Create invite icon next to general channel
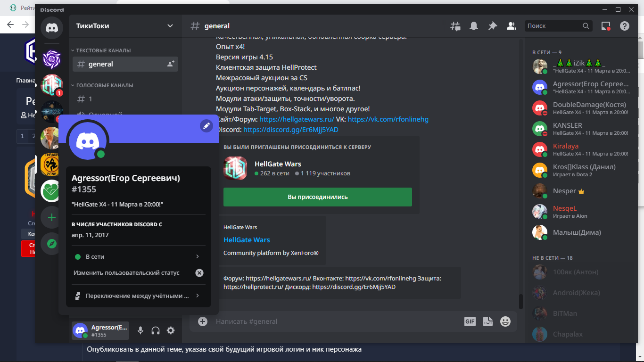This screenshot has height=362, width=644. pyautogui.click(x=171, y=64)
